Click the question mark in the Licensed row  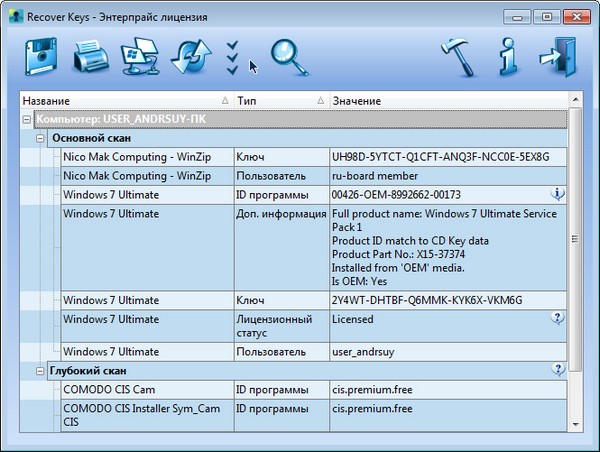(558, 318)
